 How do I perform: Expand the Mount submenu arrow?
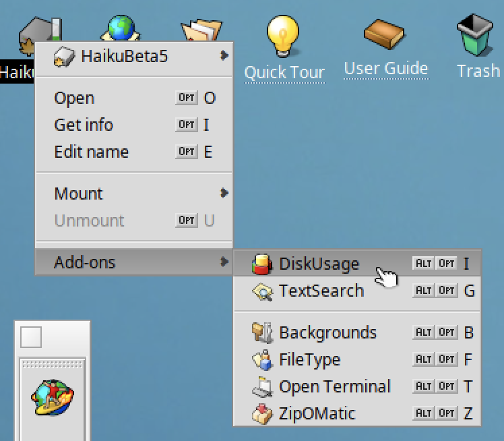tap(224, 193)
